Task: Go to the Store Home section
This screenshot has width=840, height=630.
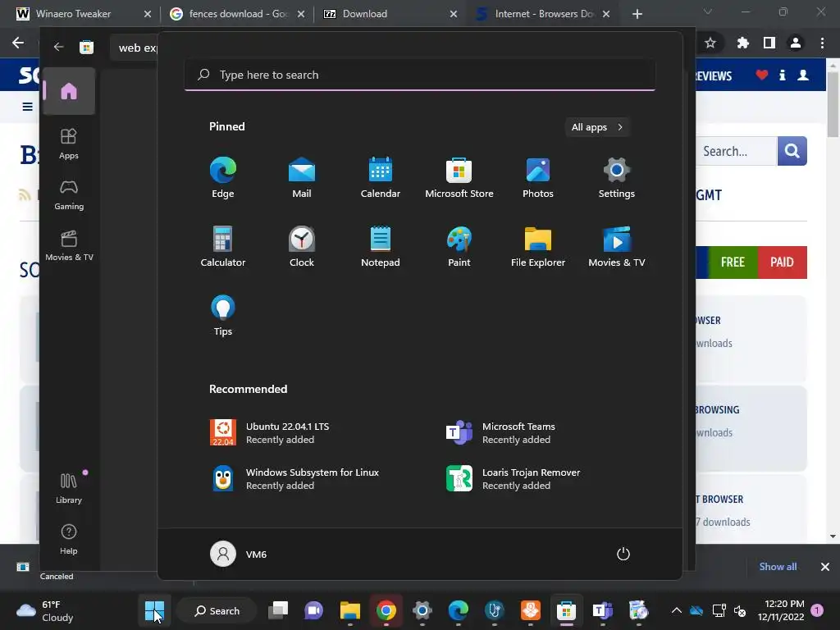Action: pos(69,91)
